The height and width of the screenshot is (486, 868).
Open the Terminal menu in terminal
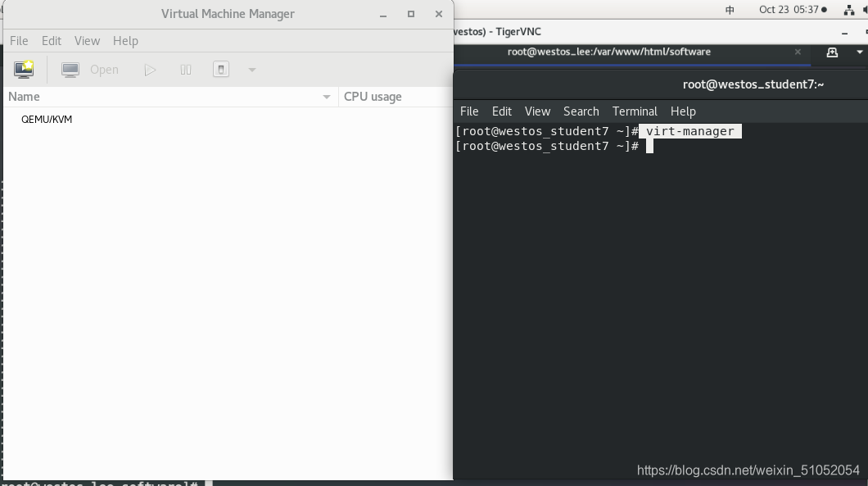tap(635, 111)
